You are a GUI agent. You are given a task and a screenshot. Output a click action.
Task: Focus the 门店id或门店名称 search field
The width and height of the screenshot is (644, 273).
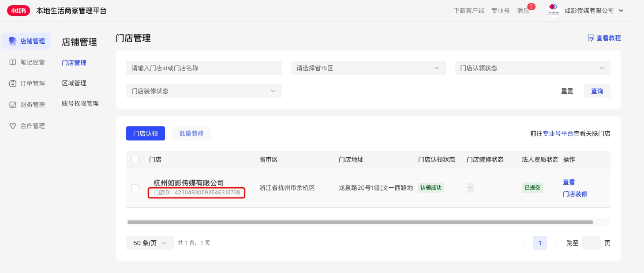(x=204, y=68)
